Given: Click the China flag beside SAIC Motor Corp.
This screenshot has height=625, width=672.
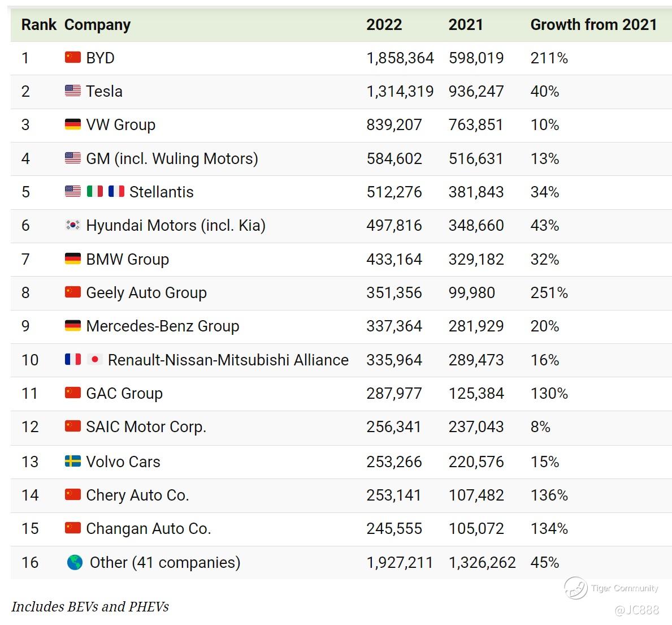Looking at the screenshot, I should click(x=72, y=426).
